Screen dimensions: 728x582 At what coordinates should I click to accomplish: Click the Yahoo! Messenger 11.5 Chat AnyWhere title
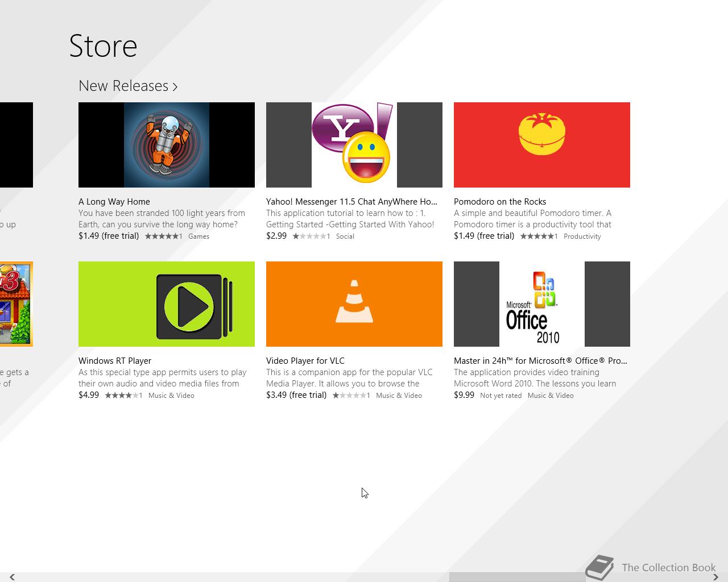click(x=351, y=202)
